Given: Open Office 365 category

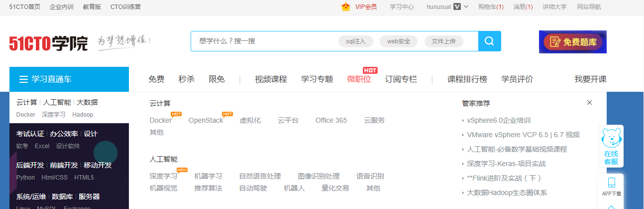Looking at the screenshot, I should 331,120.
